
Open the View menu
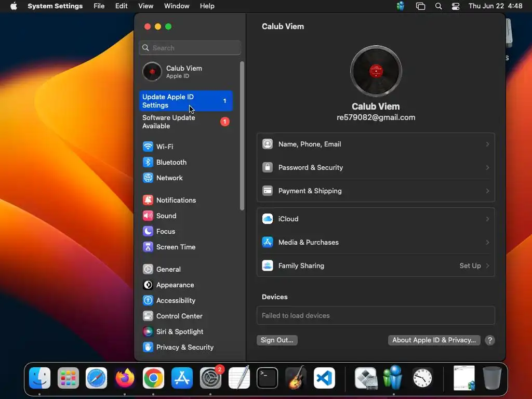(146, 6)
